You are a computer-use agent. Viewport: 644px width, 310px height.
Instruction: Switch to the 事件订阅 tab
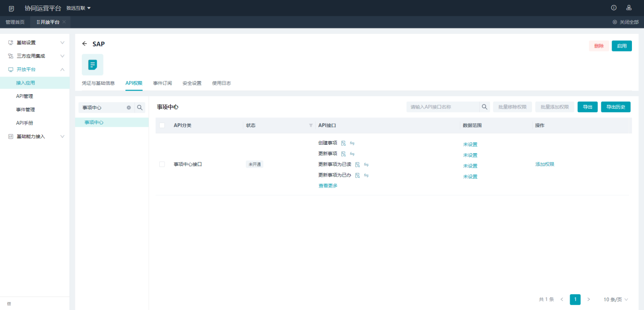(163, 84)
